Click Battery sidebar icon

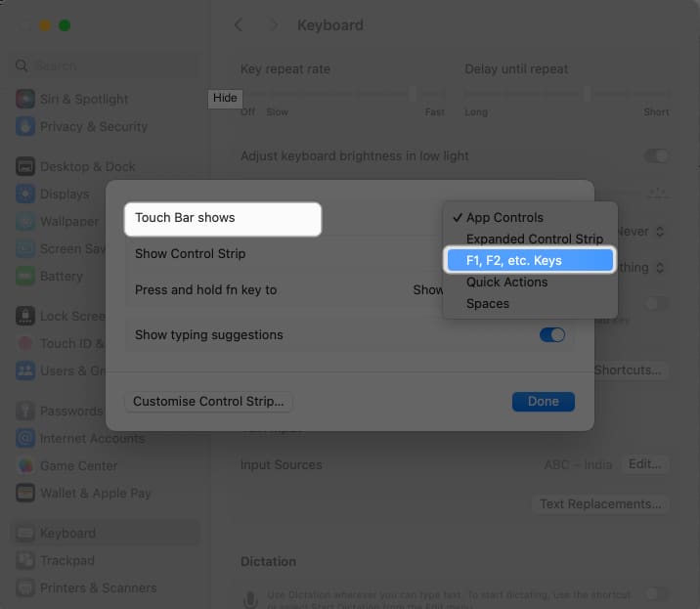(x=25, y=276)
